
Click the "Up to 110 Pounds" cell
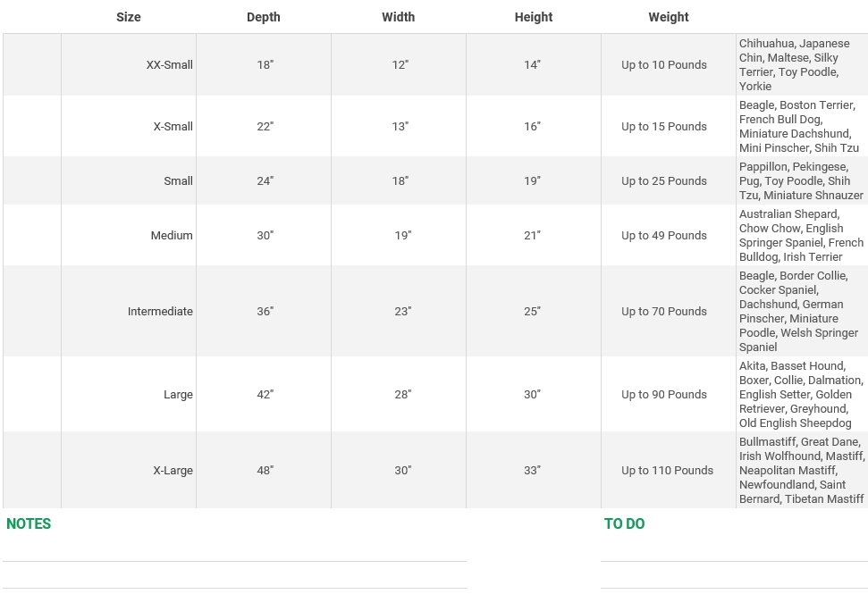click(668, 471)
